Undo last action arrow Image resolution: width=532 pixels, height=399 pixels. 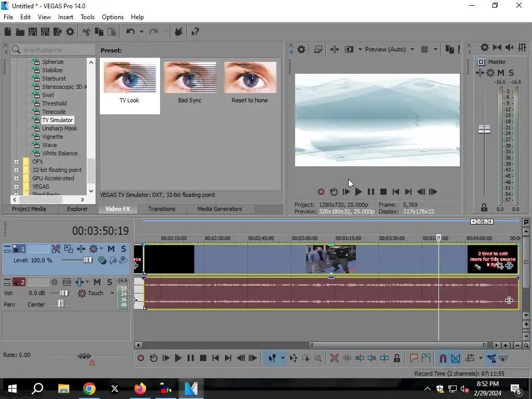(130, 32)
